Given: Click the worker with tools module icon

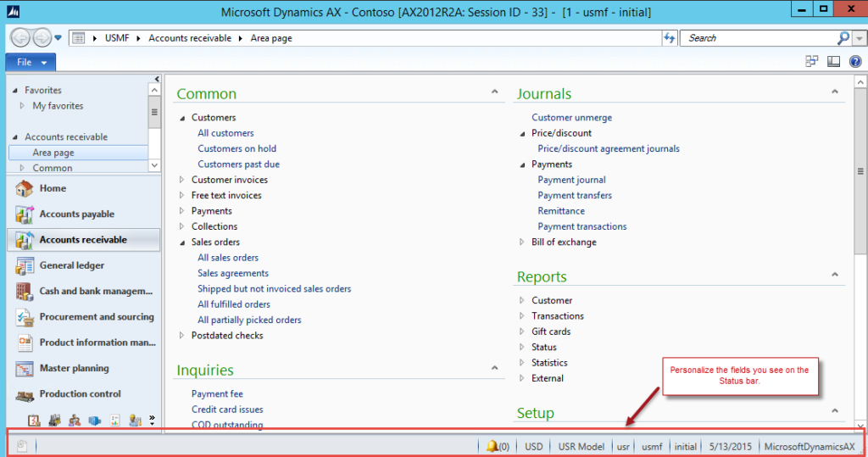Looking at the screenshot, I should [135, 421].
